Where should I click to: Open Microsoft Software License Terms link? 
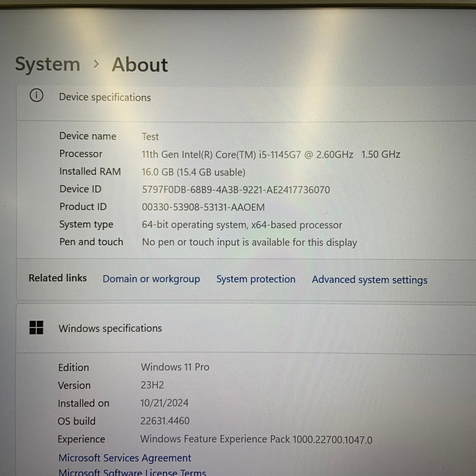[132, 472]
